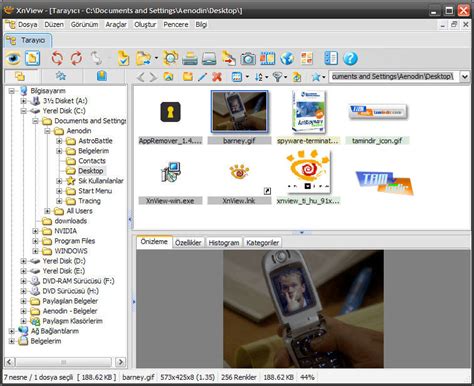This screenshot has height=386, width=474.
Task: Select the downloads folder in tree
Action: pyautogui.click(x=71, y=221)
